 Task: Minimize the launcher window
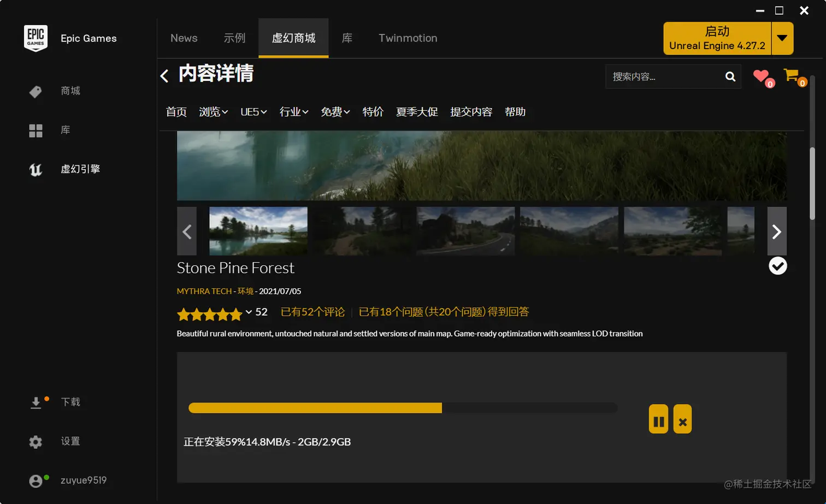point(760,11)
